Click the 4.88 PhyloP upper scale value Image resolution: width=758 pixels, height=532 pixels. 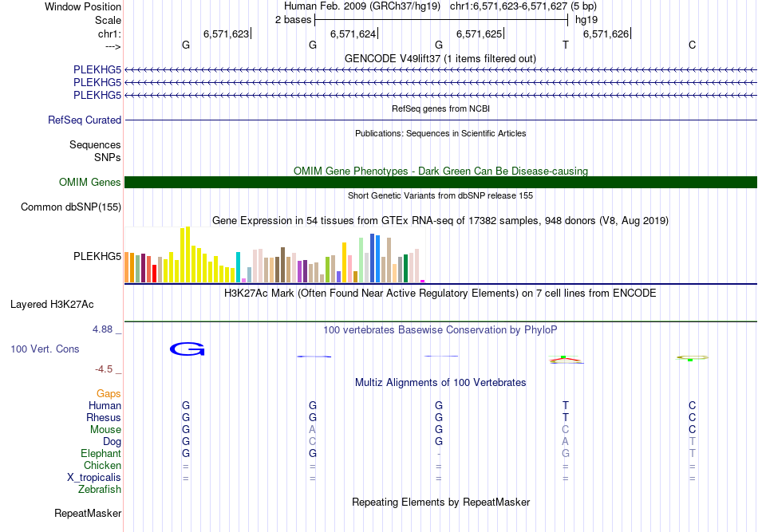click(x=102, y=329)
